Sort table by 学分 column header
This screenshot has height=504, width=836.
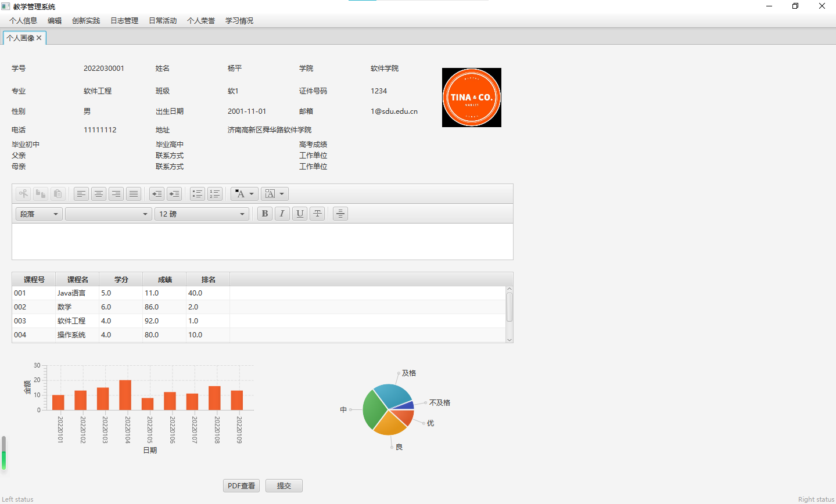pos(121,279)
